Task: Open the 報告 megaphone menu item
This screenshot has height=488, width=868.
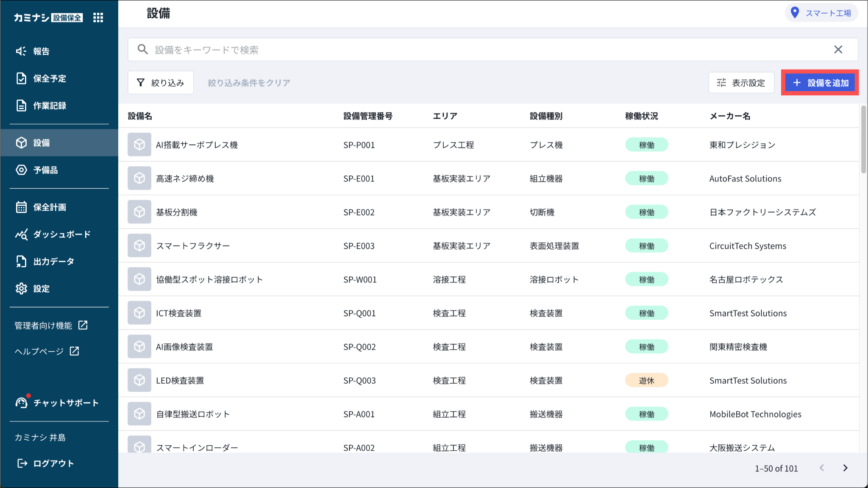Action: (x=33, y=51)
